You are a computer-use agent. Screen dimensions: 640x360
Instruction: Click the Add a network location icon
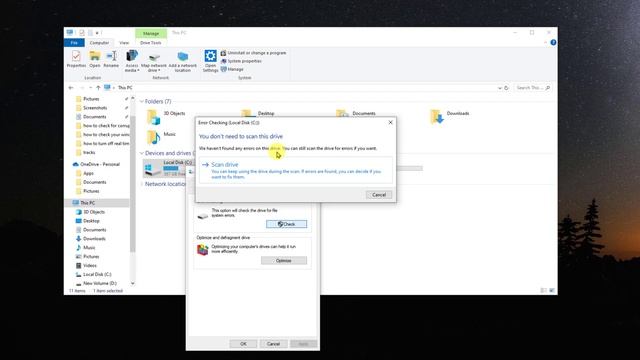pos(182,61)
